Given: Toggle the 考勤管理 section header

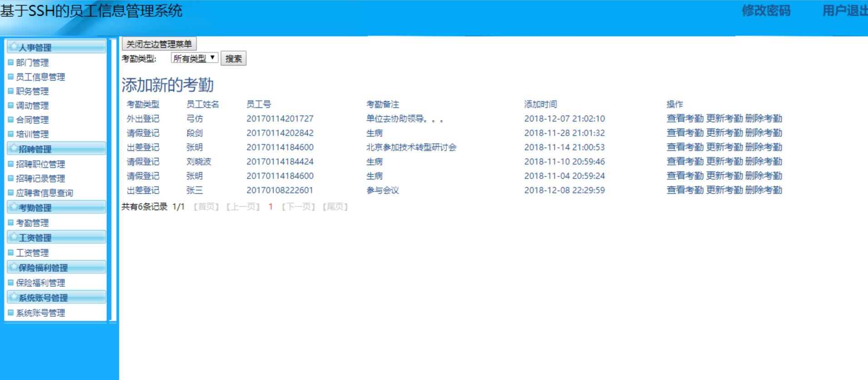Looking at the screenshot, I should (56, 207).
